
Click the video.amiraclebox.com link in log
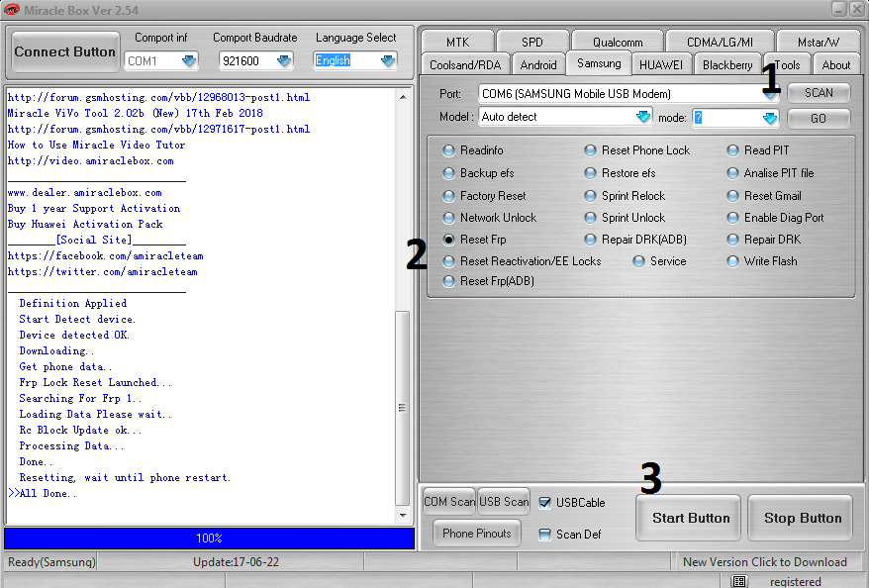[91, 160]
